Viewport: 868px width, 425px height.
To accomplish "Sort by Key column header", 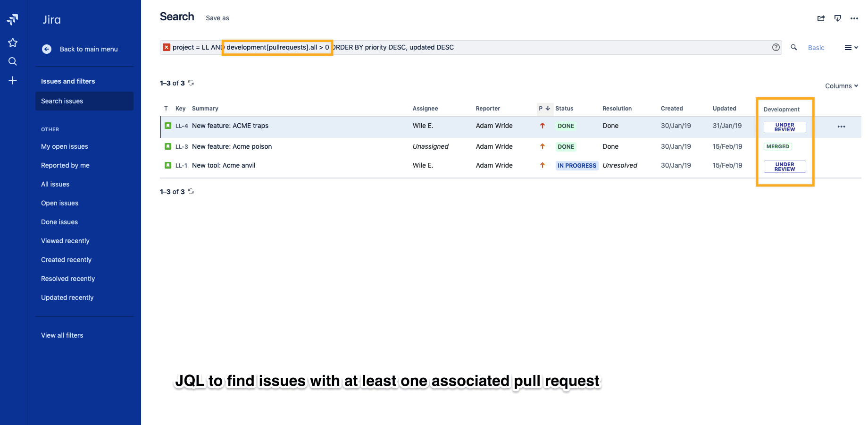I will (180, 109).
